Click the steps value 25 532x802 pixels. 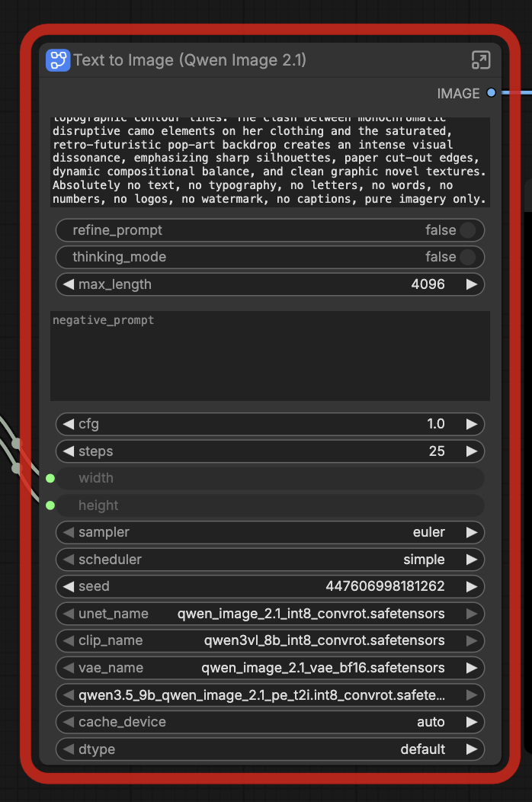[x=437, y=451]
